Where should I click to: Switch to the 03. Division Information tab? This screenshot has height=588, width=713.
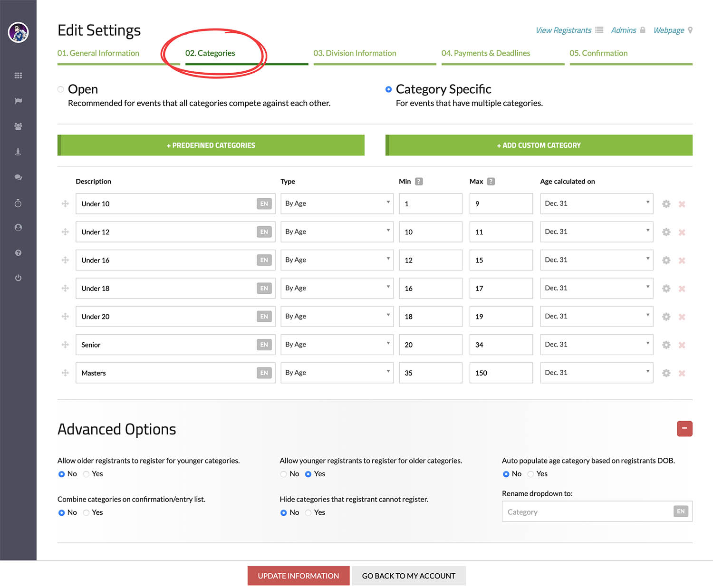coord(355,53)
